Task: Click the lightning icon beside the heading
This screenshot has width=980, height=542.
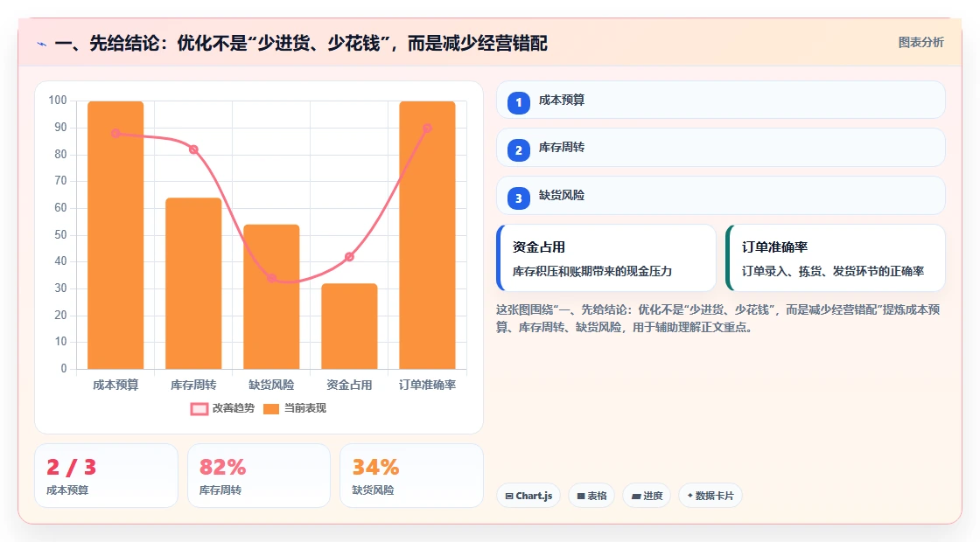Action: click(42, 44)
